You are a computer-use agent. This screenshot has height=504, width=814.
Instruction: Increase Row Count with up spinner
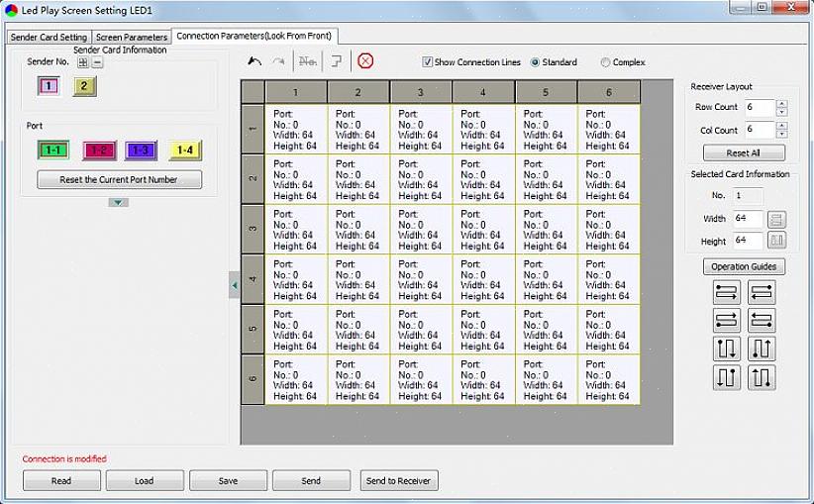click(x=781, y=104)
